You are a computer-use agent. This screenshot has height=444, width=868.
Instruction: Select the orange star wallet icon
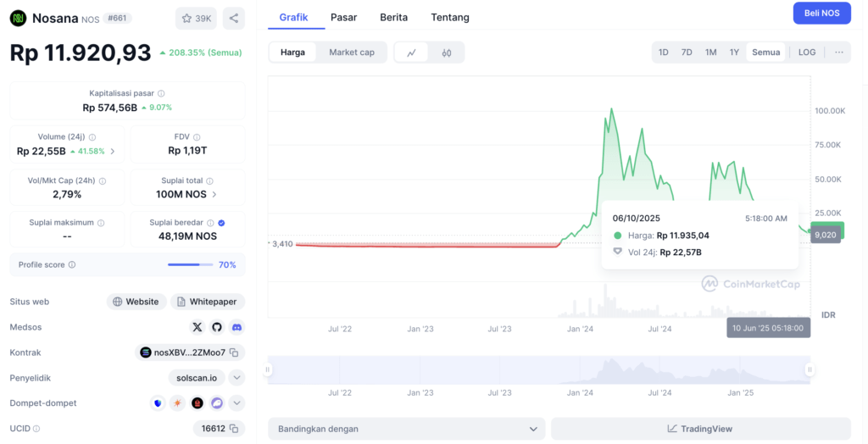[x=178, y=403]
